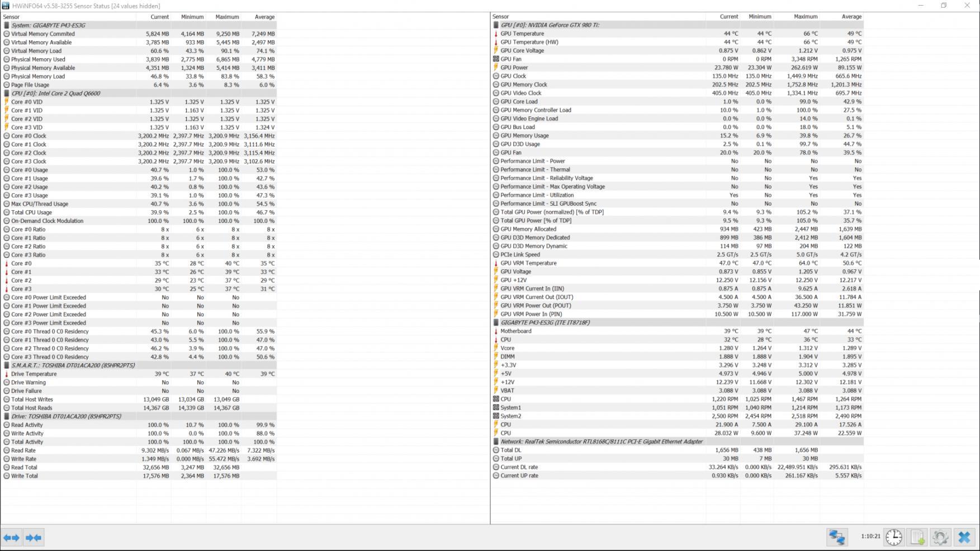980x551 pixels.
Task: Click right panel Minimum column header
Action: pyautogui.click(x=757, y=17)
